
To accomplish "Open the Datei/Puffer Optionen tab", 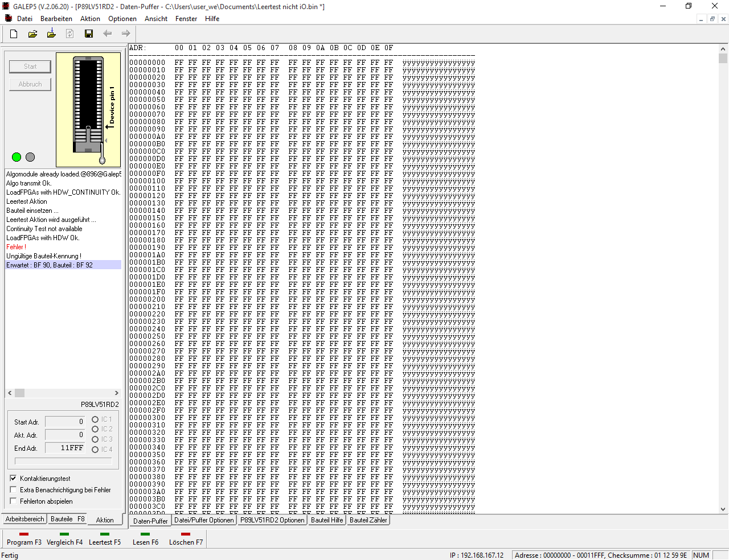I will (204, 520).
